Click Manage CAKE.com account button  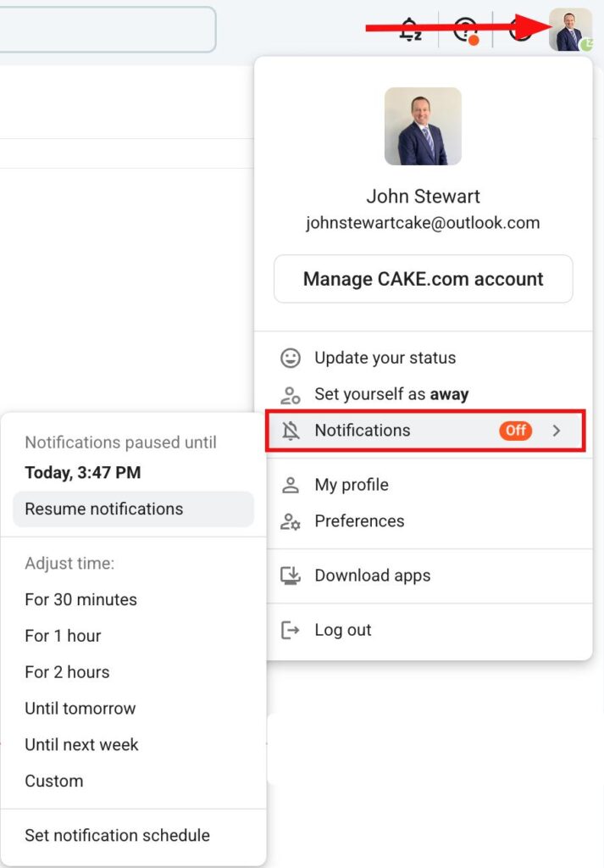423,279
